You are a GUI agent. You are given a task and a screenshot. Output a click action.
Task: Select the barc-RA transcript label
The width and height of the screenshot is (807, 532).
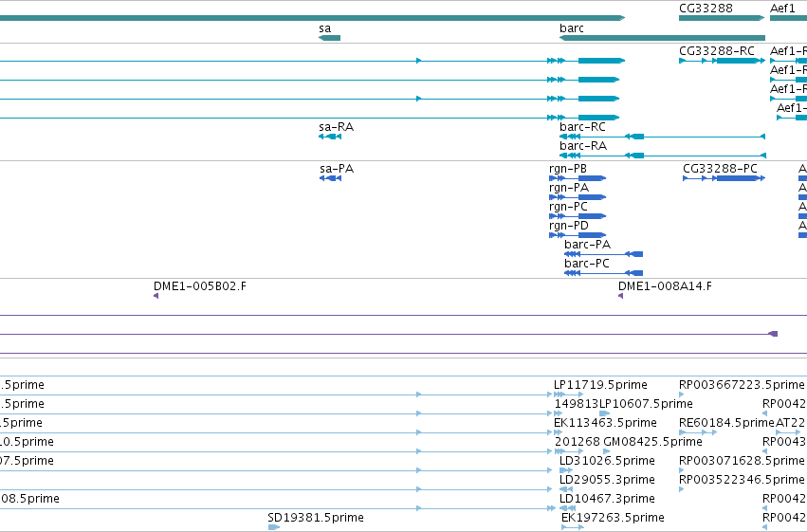583,146
